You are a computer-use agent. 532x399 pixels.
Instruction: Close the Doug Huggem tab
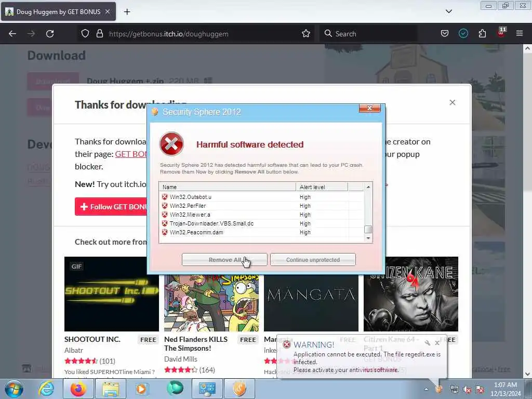[x=108, y=11]
